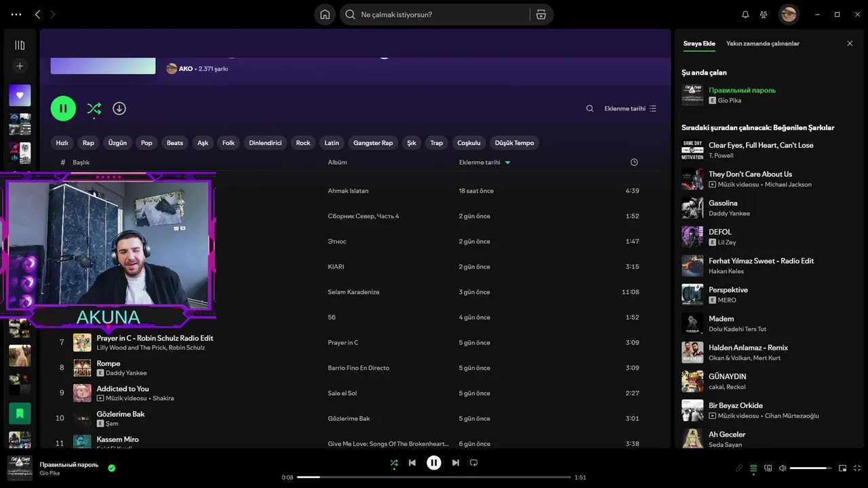Open the green bookmark Episodes item in sidebar
Viewport: 868px width, 488px height.
[20, 413]
